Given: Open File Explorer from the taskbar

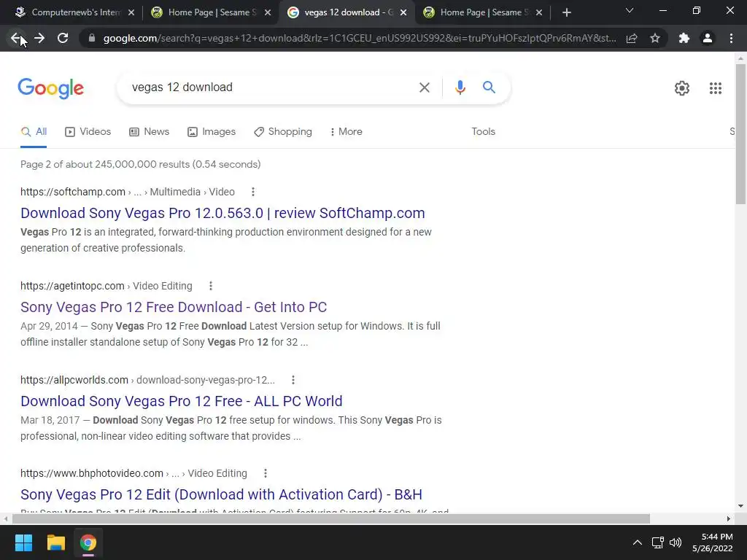Looking at the screenshot, I should click(x=55, y=542).
